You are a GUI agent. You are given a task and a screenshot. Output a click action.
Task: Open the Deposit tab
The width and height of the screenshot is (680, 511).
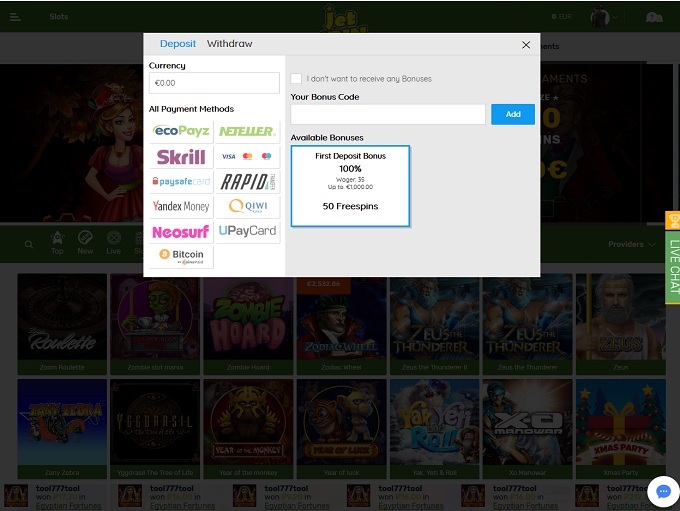pos(178,44)
